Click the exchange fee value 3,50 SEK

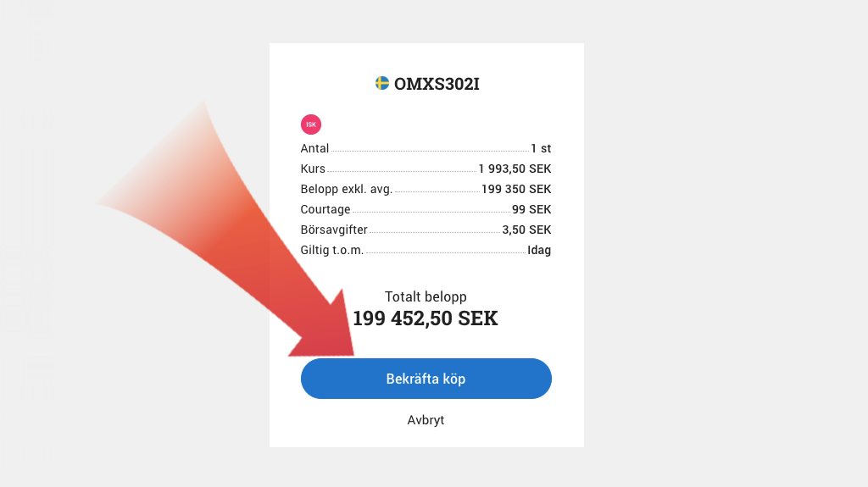pyautogui.click(x=526, y=230)
